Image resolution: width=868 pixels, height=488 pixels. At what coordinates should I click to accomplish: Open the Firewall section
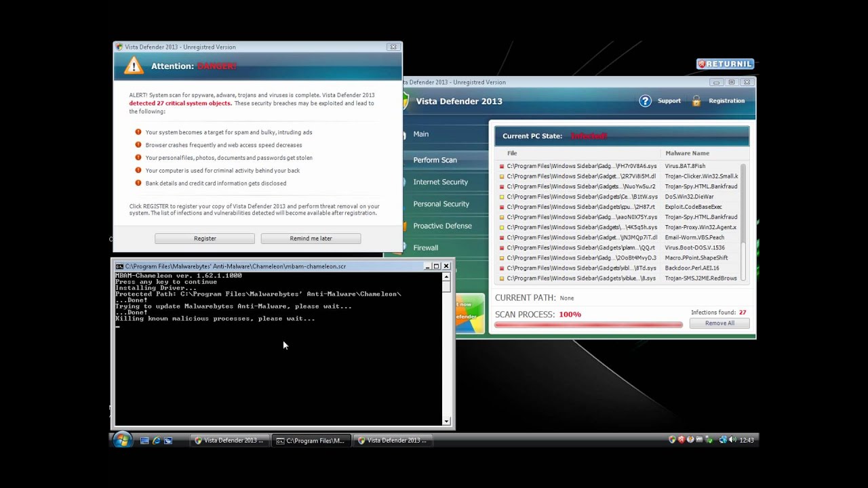[x=426, y=248]
